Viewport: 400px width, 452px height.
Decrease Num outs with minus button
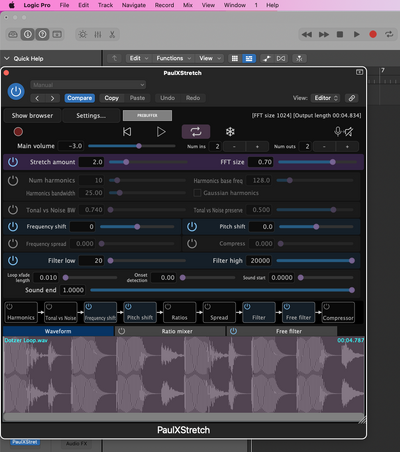click(x=324, y=146)
